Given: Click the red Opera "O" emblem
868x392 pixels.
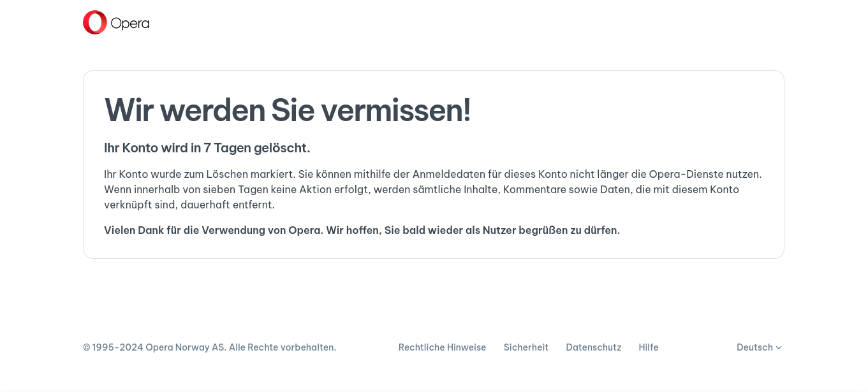Looking at the screenshot, I should [x=94, y=22].
